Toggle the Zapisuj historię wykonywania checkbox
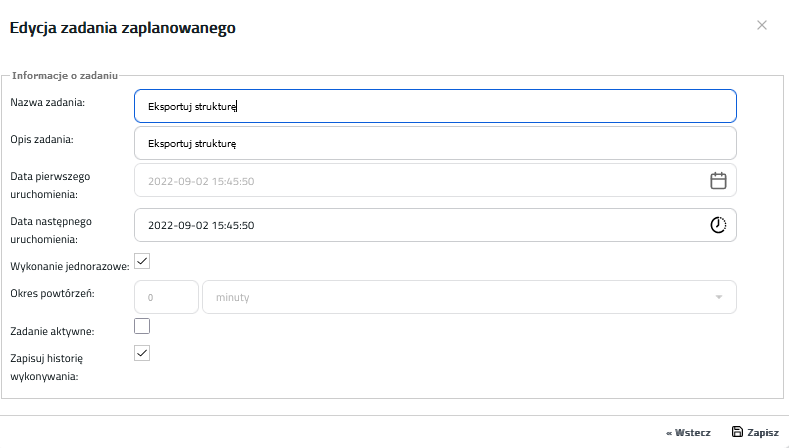 coord(142,353)
